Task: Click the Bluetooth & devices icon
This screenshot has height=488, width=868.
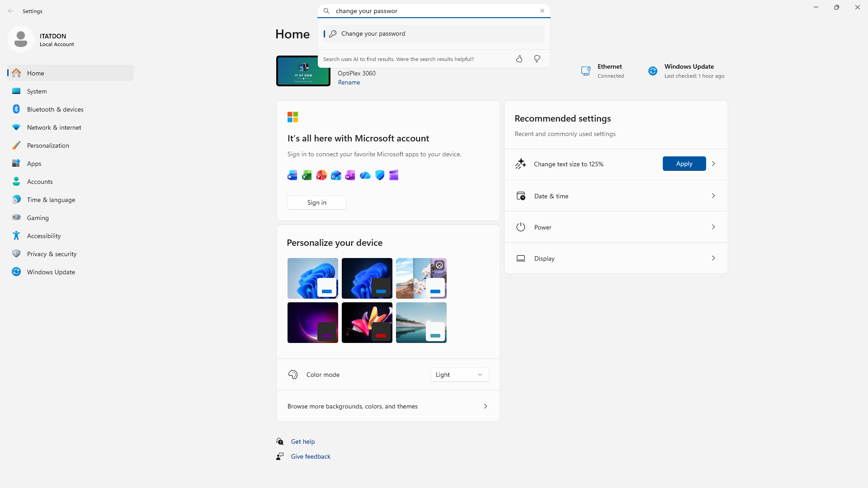Action: pos(16,109)
